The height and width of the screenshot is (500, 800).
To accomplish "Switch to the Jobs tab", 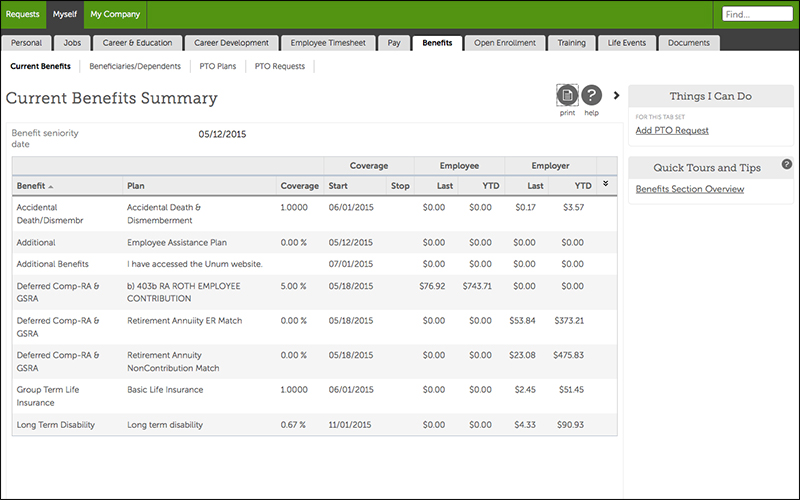I will pos(72,43).
